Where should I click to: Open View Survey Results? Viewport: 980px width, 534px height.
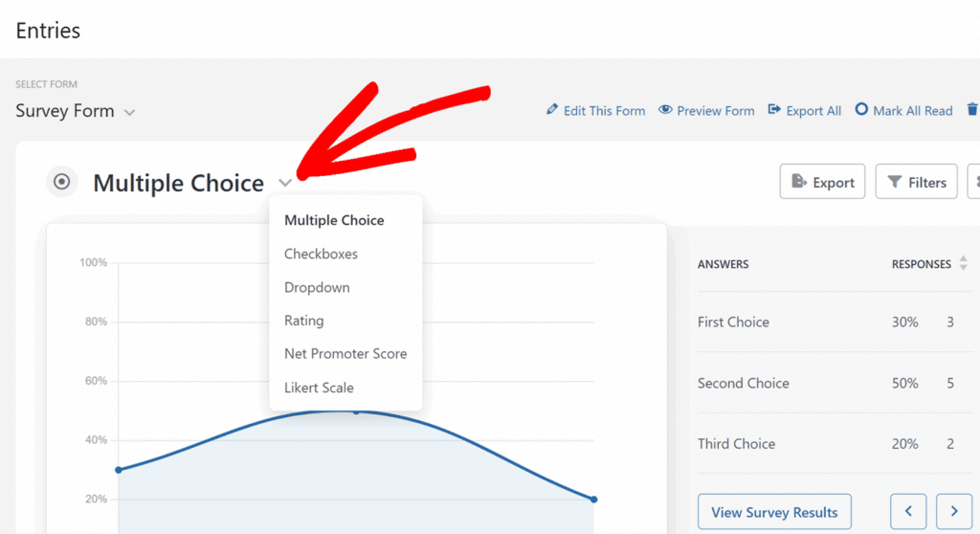[774, 511]
